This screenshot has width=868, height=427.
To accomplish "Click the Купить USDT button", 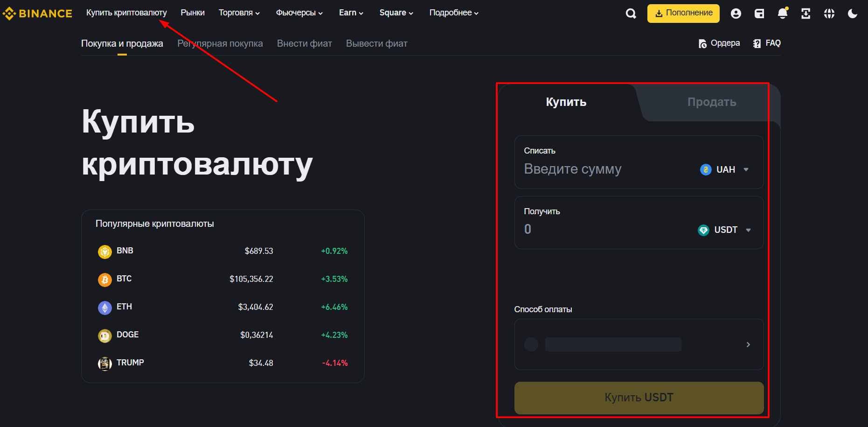I will (x=639, y=398).
